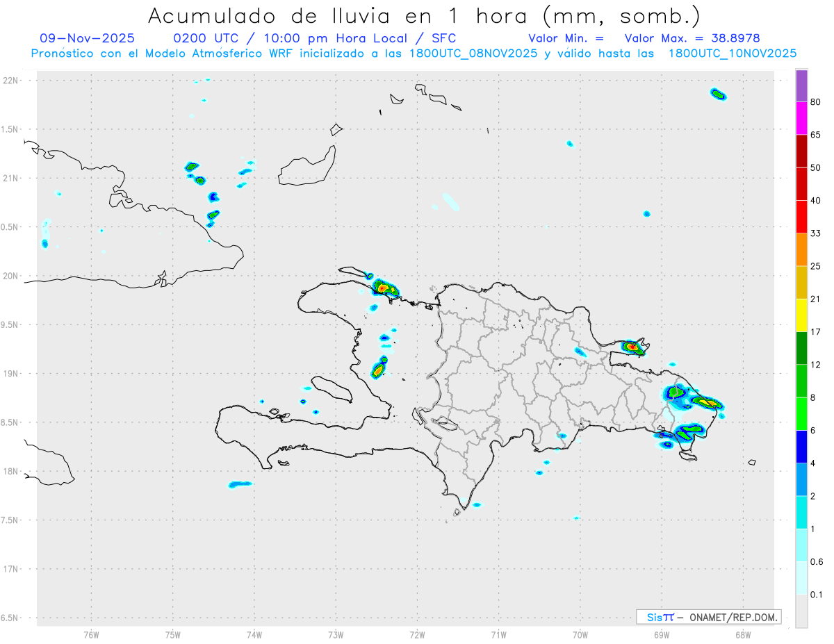This screenshot has height=644, width=834.
Task: Select the orange colorbar segment between 25 and 33
Action: 801,249
